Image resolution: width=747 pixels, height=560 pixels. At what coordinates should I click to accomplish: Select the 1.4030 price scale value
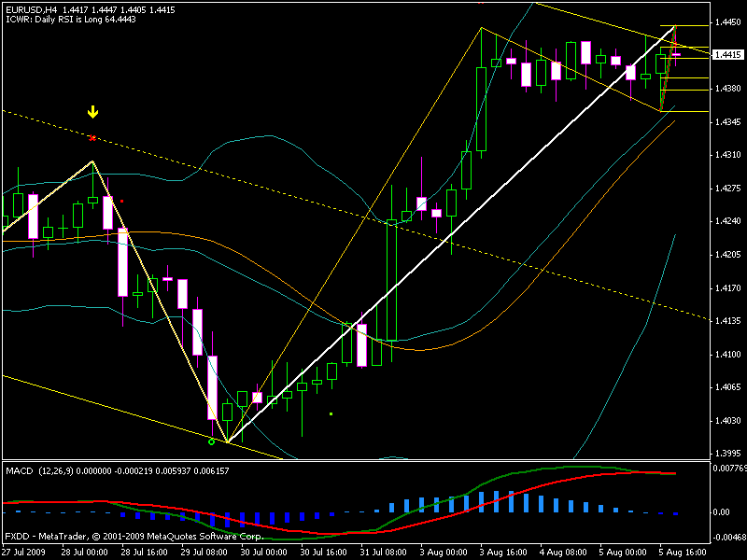click(x=726, y=421)
